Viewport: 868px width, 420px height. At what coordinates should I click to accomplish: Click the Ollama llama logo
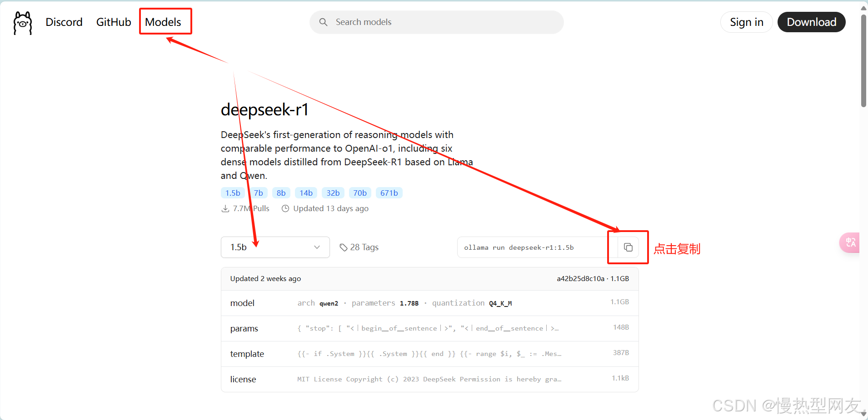click(x=23, y=23)
